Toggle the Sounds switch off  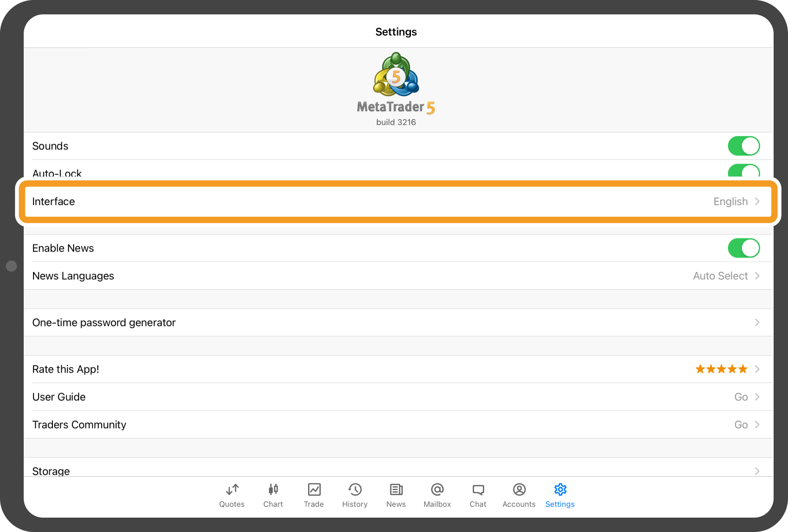pyautogui.click(x=744, y=146)
